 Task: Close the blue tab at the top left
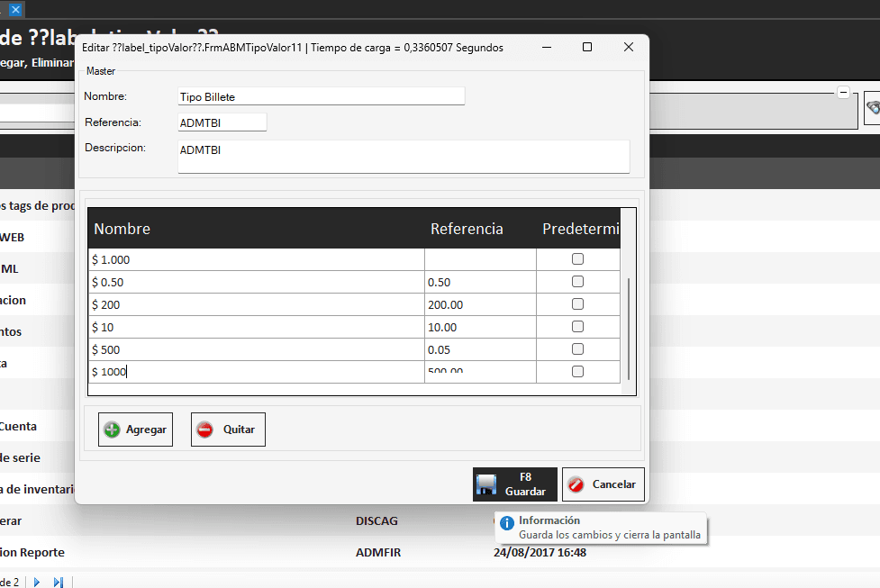click(15, 9)
